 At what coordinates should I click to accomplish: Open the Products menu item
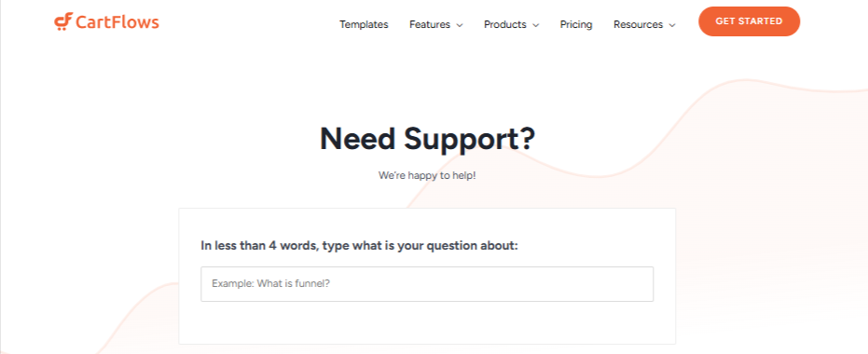[x=505, y=24]
